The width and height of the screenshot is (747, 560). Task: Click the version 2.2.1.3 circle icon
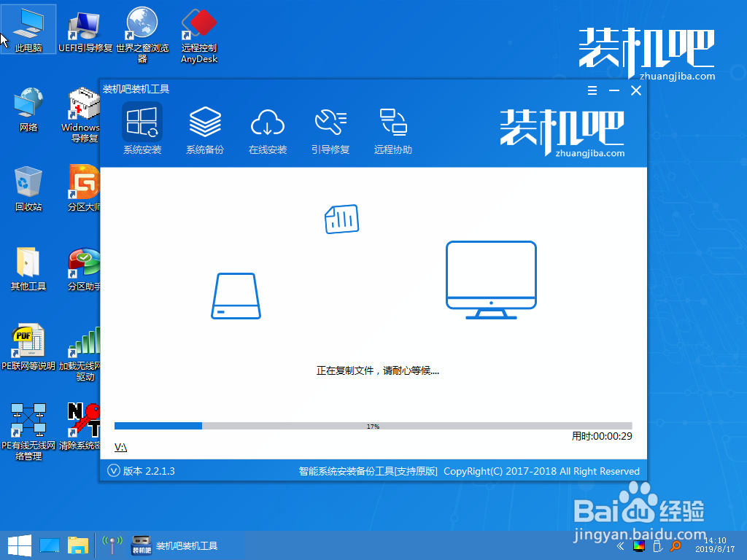coord(113,471)
